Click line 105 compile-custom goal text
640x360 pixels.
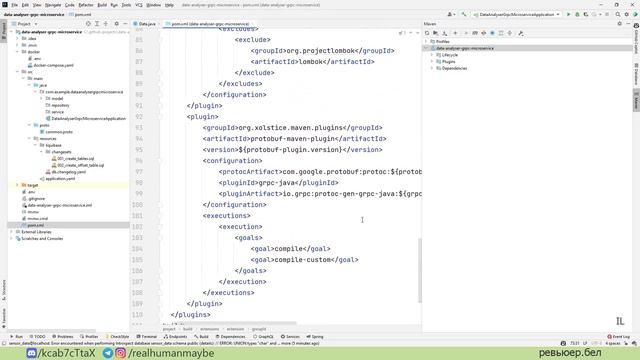tap(303, 260)
